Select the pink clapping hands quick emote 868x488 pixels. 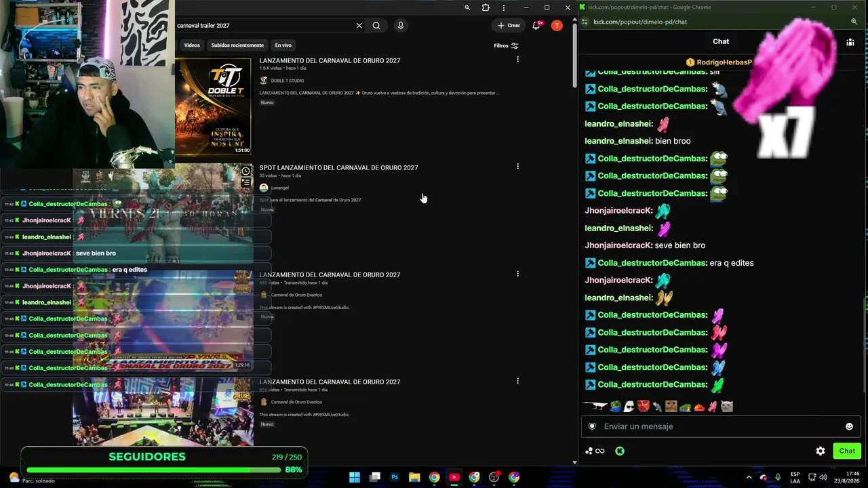(x=712, y=407)
